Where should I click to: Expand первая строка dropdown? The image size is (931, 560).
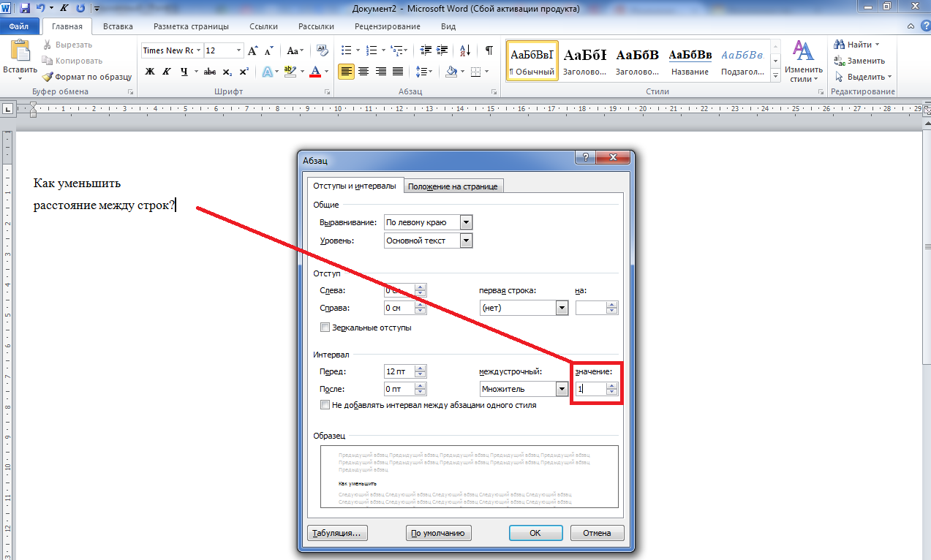click(x=562, y=308)
